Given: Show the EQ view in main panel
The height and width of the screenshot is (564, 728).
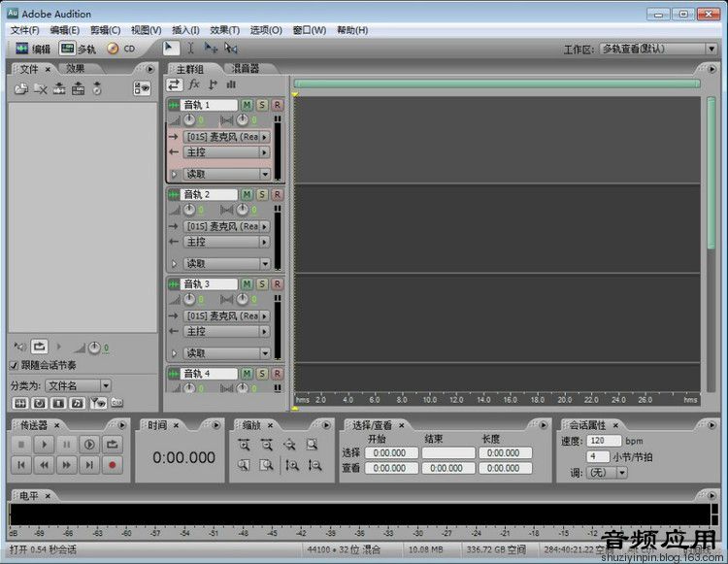Looking at the screenshot, I should coord(231,84).
